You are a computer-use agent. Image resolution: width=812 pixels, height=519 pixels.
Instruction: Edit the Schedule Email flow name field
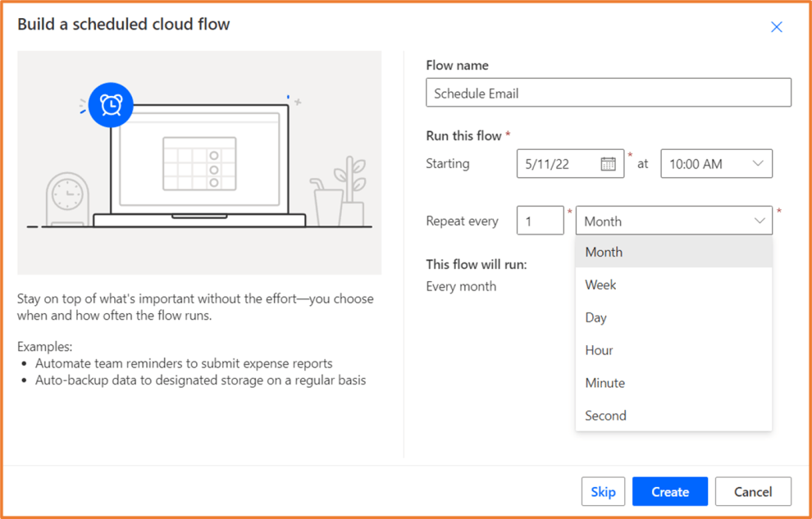(608, 93)
